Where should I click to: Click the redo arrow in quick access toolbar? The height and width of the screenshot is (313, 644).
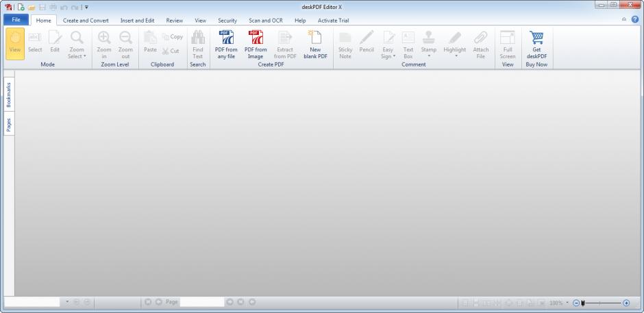pyautogui.click(x=75, y=7)
